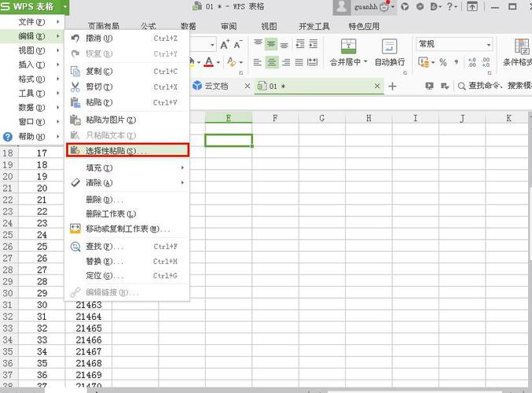This screenshot has height=393, width=532.
Task: Open the View (视图) menu in sidebar list
Action: click(32, 50)
